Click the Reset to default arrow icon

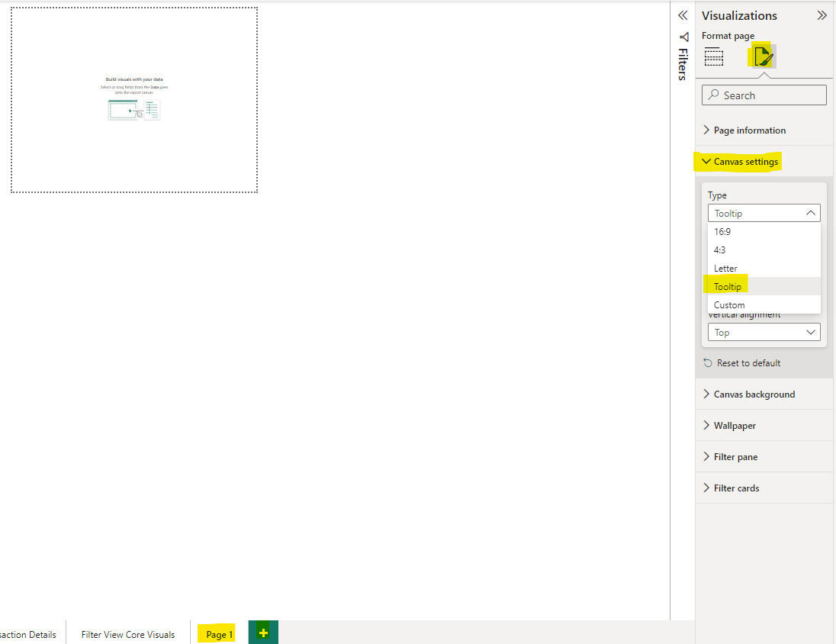click(x=708, y=362)
